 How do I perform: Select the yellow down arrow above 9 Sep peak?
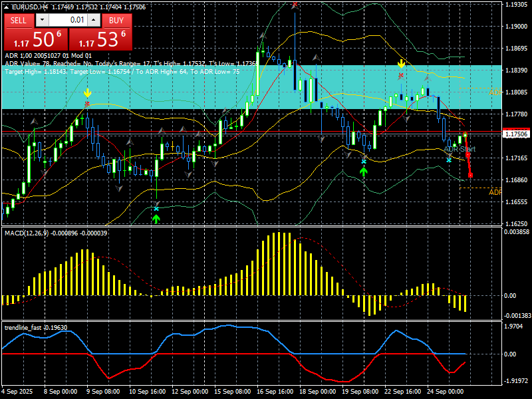pos(88,92)
